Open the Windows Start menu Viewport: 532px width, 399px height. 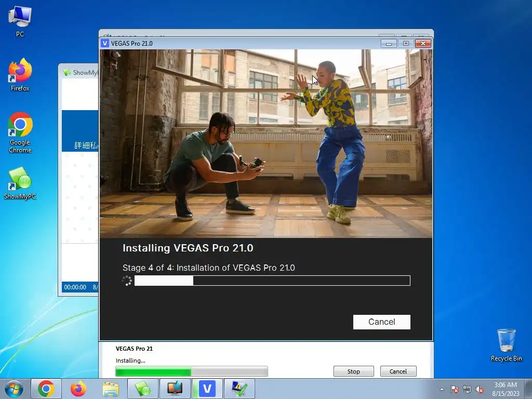(14, 389)
